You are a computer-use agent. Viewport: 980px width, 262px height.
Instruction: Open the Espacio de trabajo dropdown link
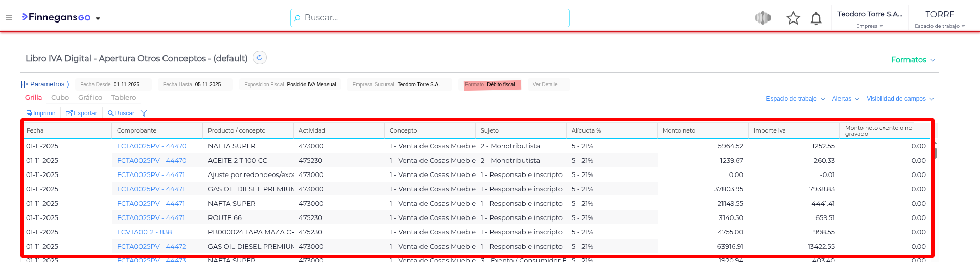[x=795, y=99]
